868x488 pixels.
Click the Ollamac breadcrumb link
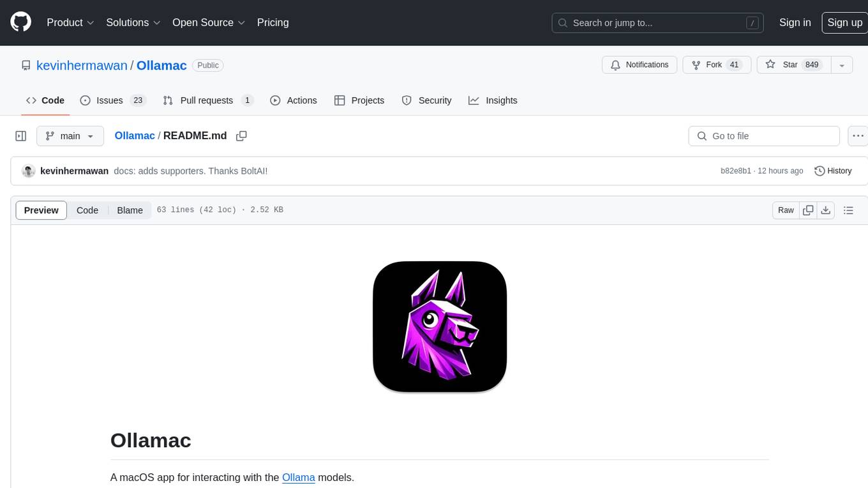(x=135, y=135)
